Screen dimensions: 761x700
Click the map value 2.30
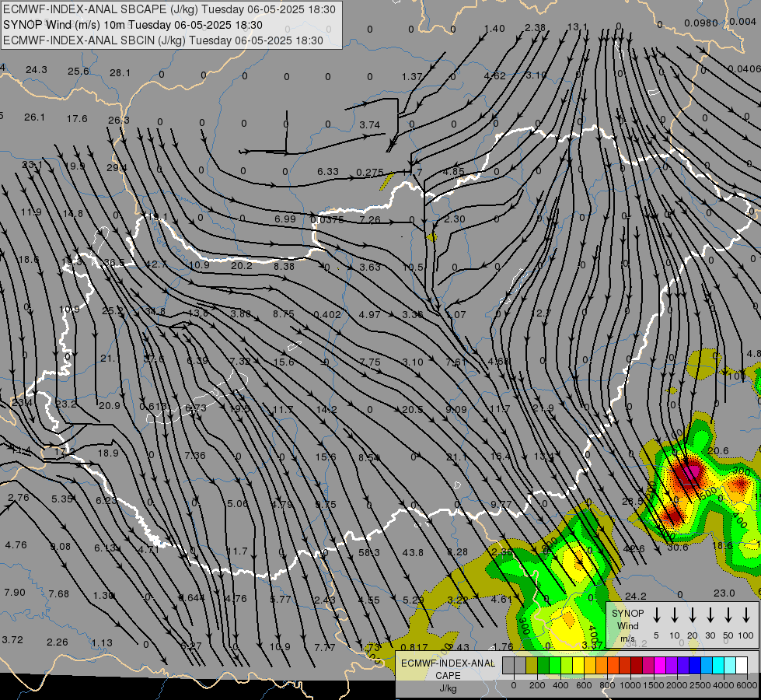click(x=455, y=219)
